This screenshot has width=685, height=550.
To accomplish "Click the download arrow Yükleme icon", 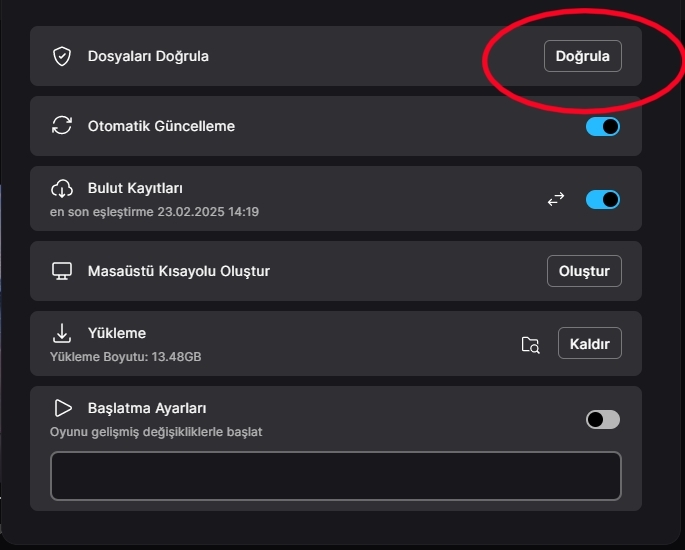I will (x=62, y=333).
